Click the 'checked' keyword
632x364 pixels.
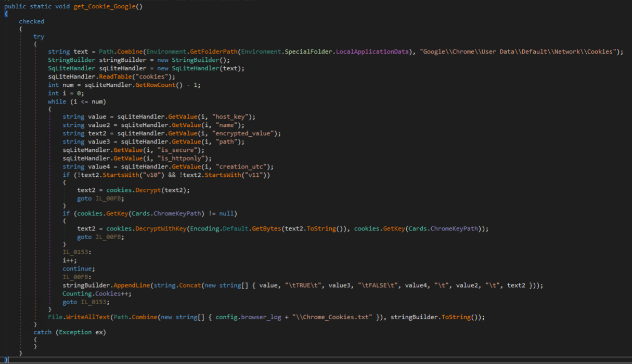coord(32,21)
